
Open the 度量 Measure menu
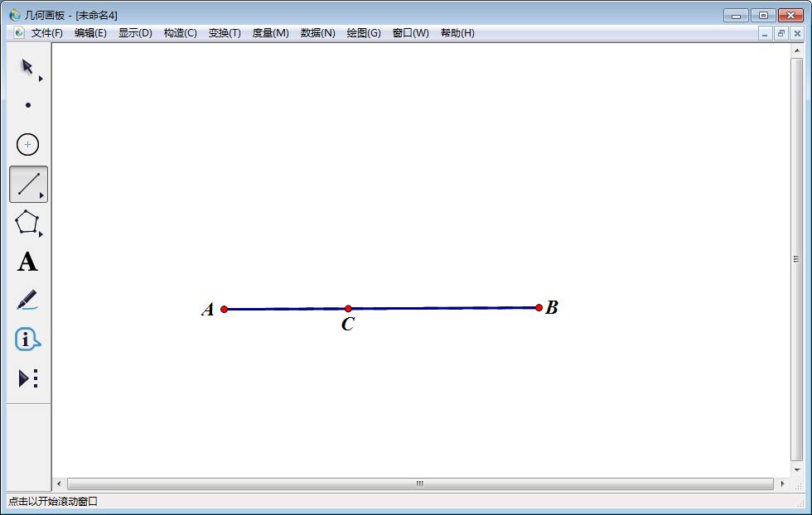[x=269, y=33]
